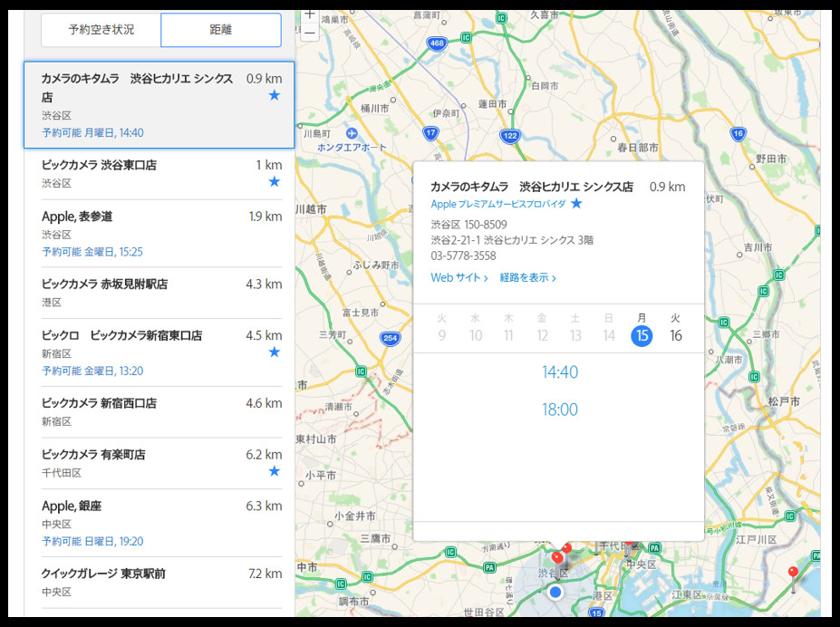Open the Web サイト link in popup
Image resolution: width=840 pixels, height=627 pixels.
[459, 277]
